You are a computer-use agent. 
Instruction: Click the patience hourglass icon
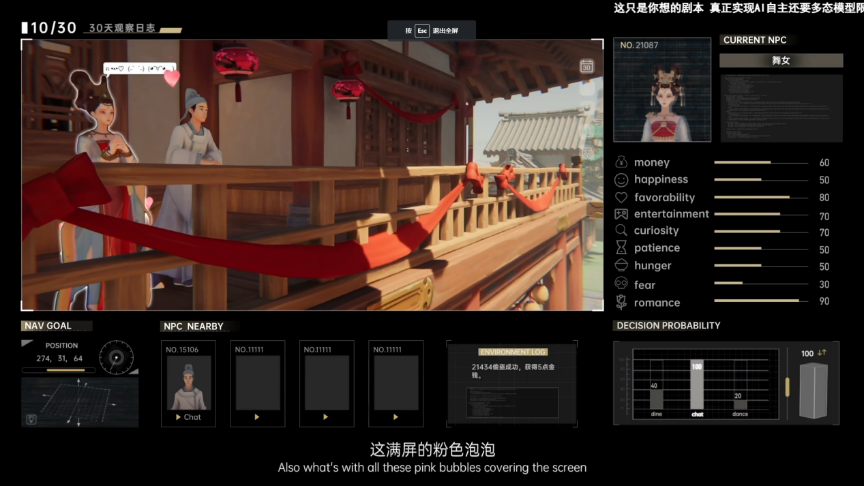(x=621, y=248)
